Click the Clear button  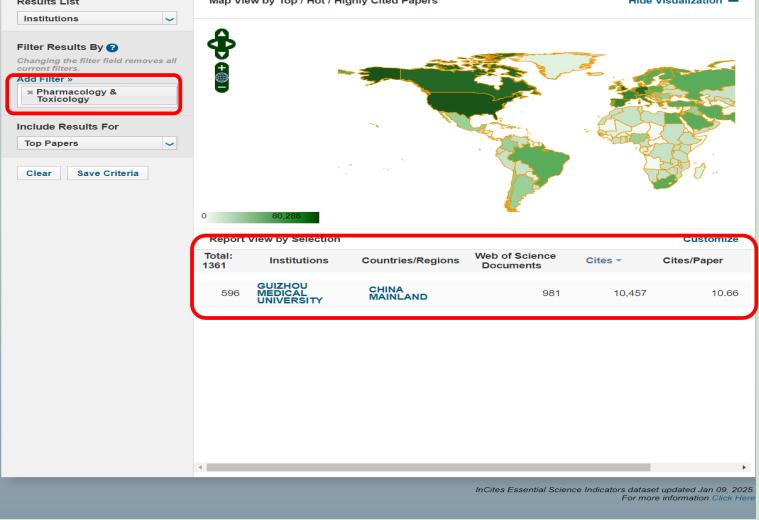pos(39,173)
